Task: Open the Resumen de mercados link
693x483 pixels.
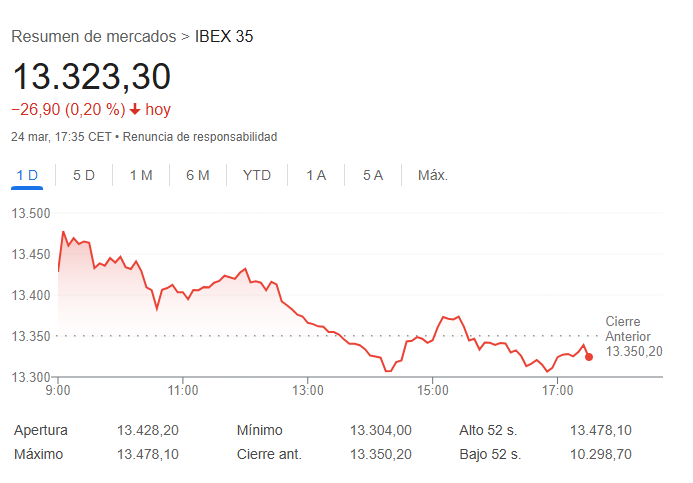Action: click(x=93, y=37)
